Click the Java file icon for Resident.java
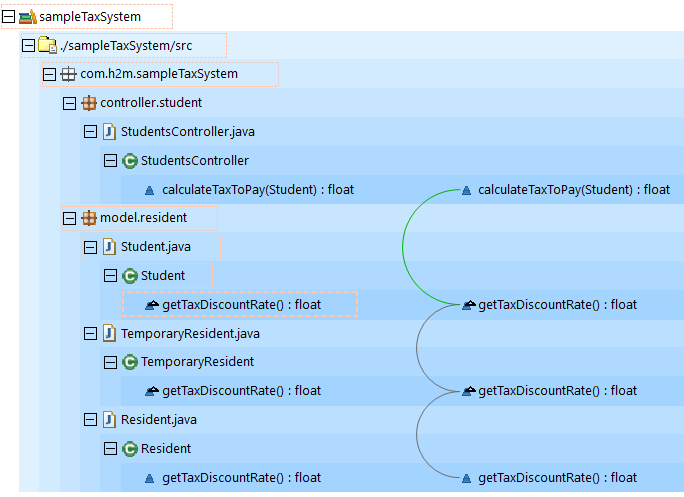The width and height of the screenshot is (684, 497). (x=109, y=419)
